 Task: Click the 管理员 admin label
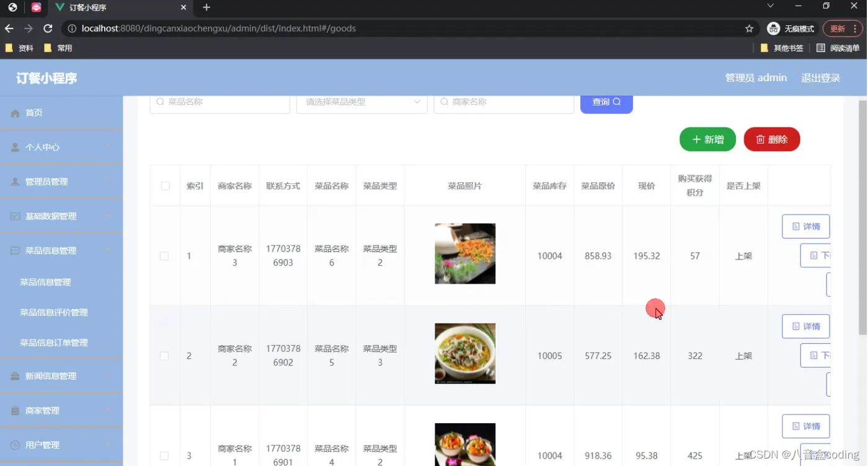click(x=756, y=78)
